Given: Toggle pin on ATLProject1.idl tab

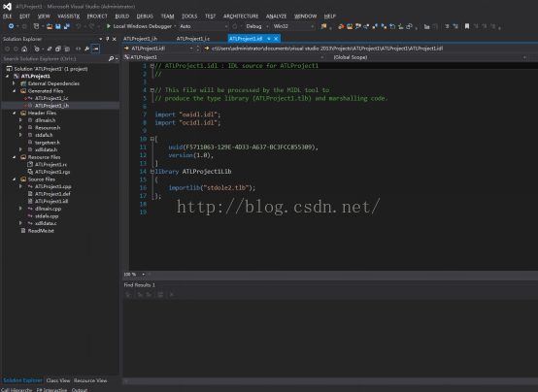Looking at the screenshot, I should pos(269,39).
